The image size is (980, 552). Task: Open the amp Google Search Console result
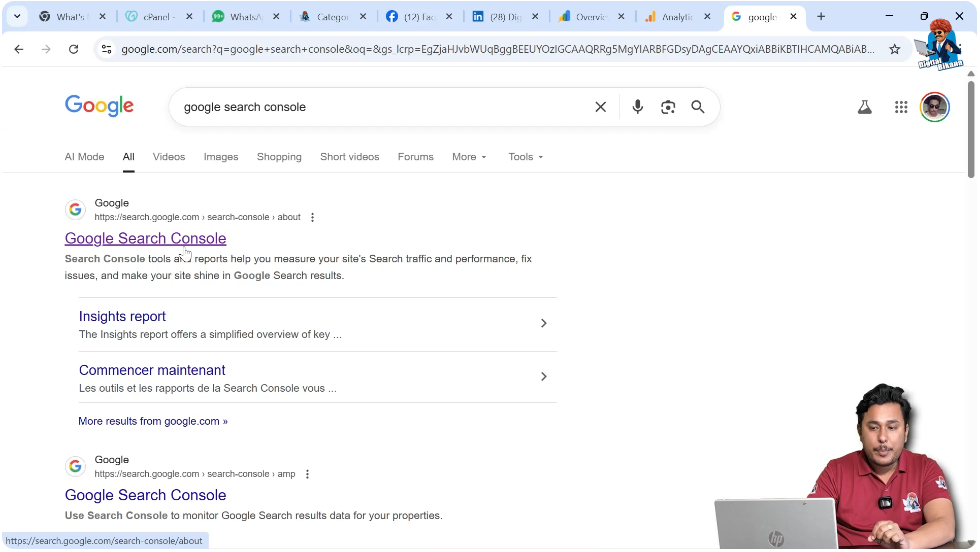145,495
